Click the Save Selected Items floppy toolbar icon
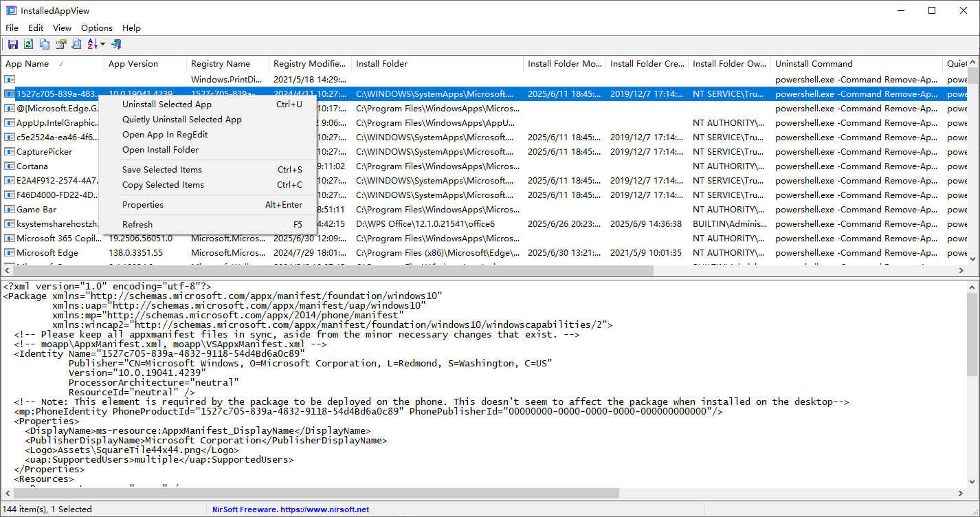 coord(12,44)
